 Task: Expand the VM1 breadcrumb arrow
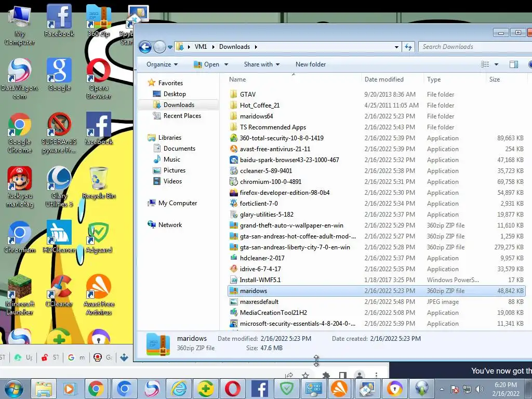click(x=214, y=47)
